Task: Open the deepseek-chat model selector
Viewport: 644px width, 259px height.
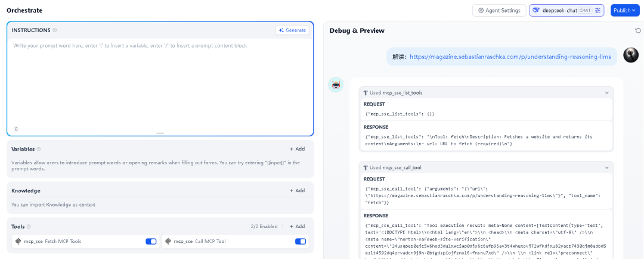Action: 562,10
